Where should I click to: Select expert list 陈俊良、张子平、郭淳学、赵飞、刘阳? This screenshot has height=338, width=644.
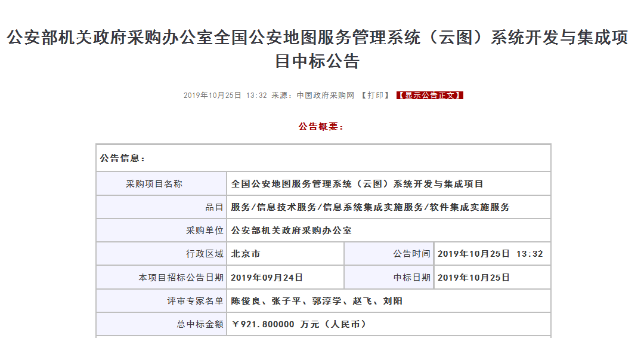click(x=317, y=301)
